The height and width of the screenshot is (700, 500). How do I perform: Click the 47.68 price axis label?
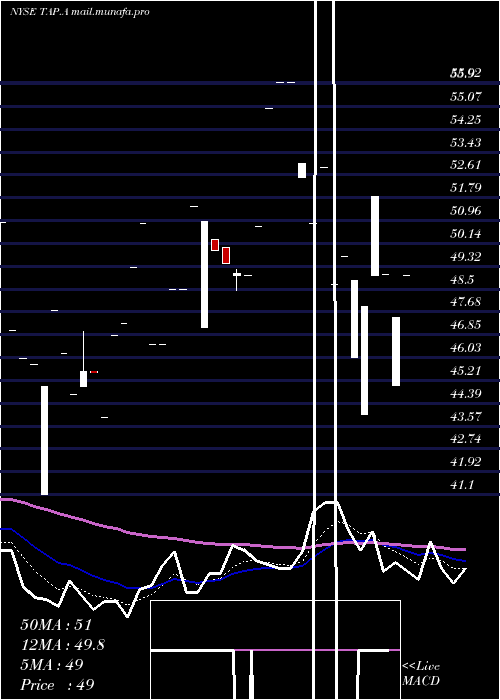pyautogui.click(x=466, y=302)
